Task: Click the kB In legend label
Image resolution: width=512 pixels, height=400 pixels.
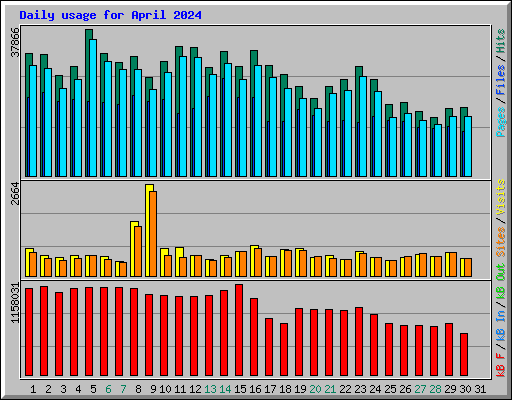Action: [x=501, y=325]
